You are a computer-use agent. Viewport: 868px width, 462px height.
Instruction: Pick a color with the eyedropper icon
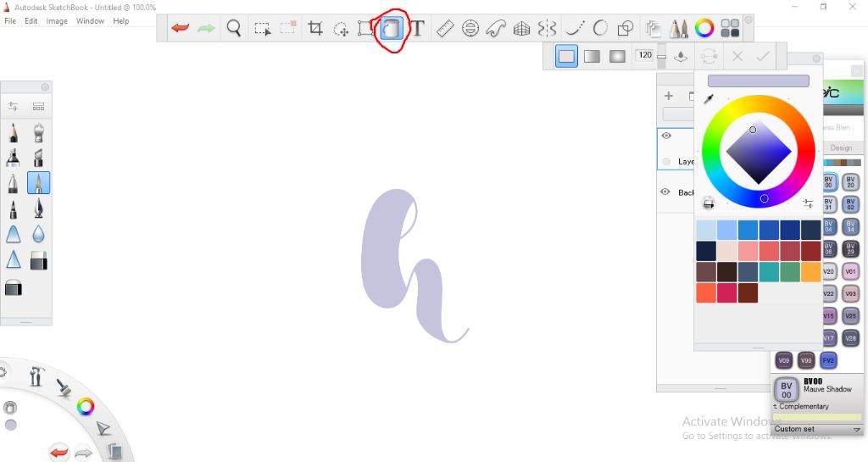point(709,99)
